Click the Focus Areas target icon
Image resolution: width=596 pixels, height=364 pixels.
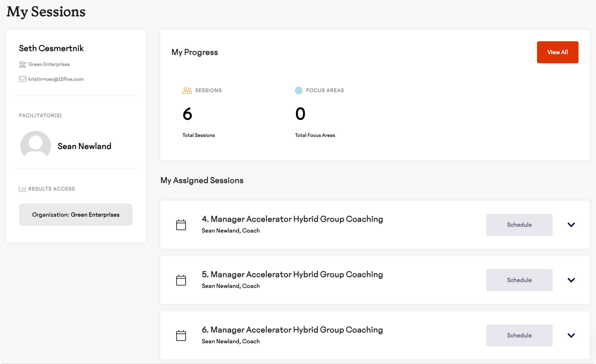(x=299, y=90)
